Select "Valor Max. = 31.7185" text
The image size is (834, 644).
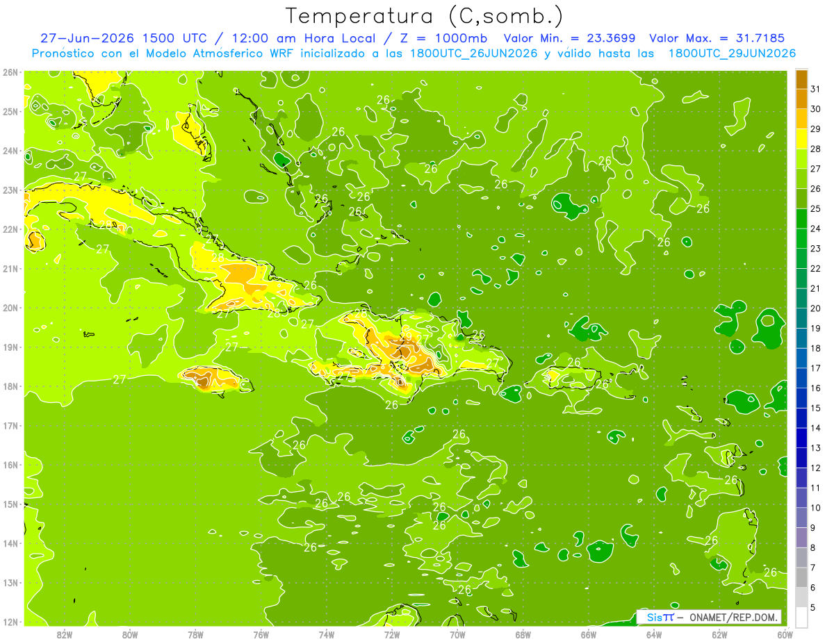click(717, 38)
